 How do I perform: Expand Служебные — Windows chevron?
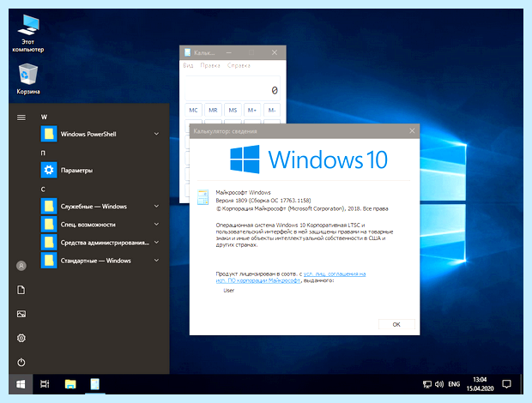(x=156, y=206)
